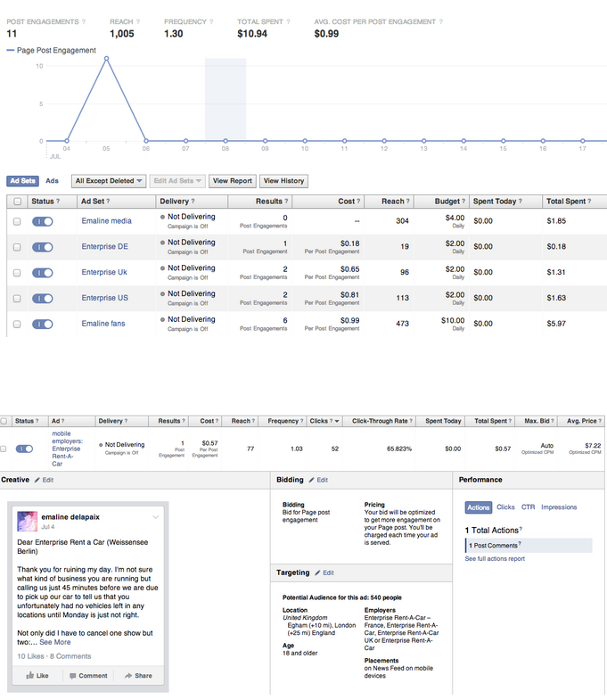Open the Enterprise DE ad set link

click(x=105, y=246)
